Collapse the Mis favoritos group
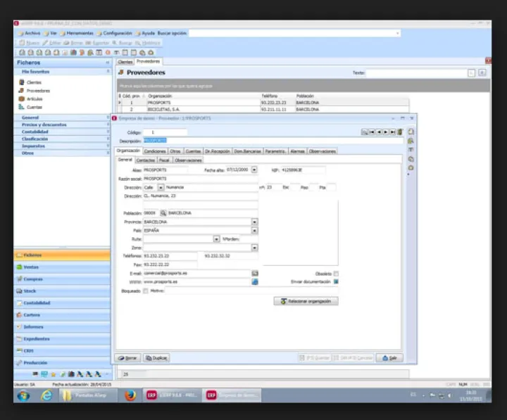The width and height of the screenshot is (507, 420). (x=108, y=71)
